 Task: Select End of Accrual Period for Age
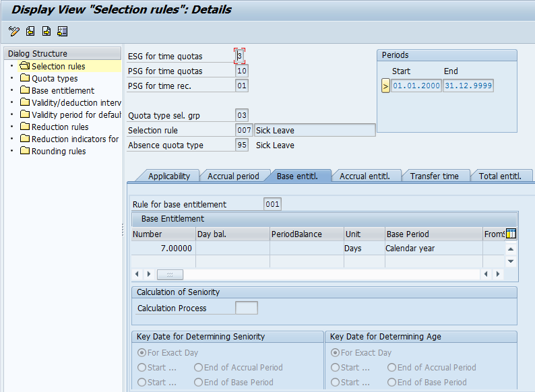391,368
